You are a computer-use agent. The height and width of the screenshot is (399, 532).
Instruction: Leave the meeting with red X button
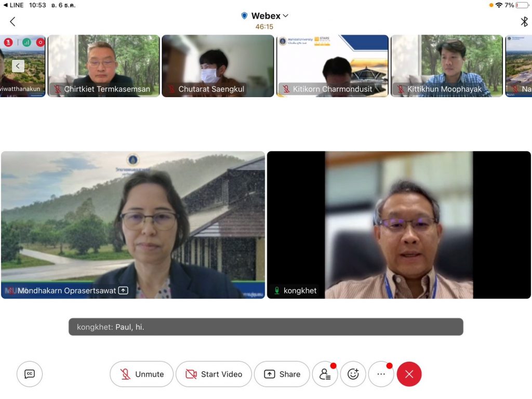coord(409,374)
